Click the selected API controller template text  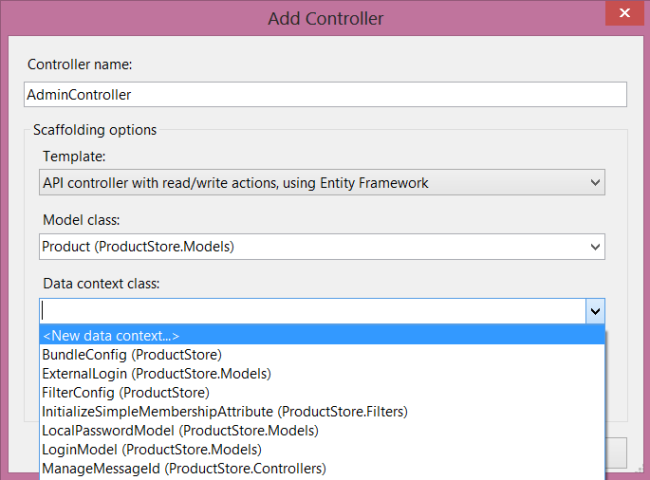[x=235, y=183]
